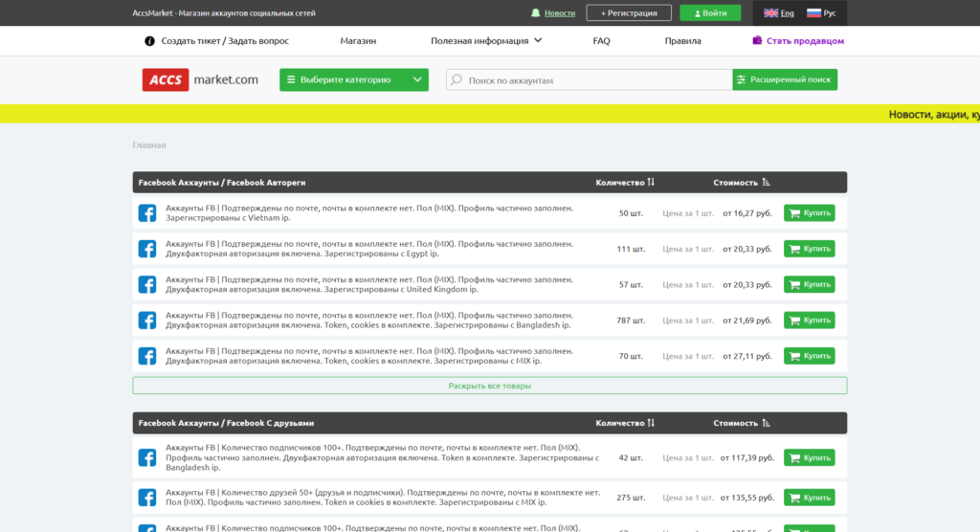Open the Магазин menu item
The image size is (980, 532).
(x=358, y=40)
